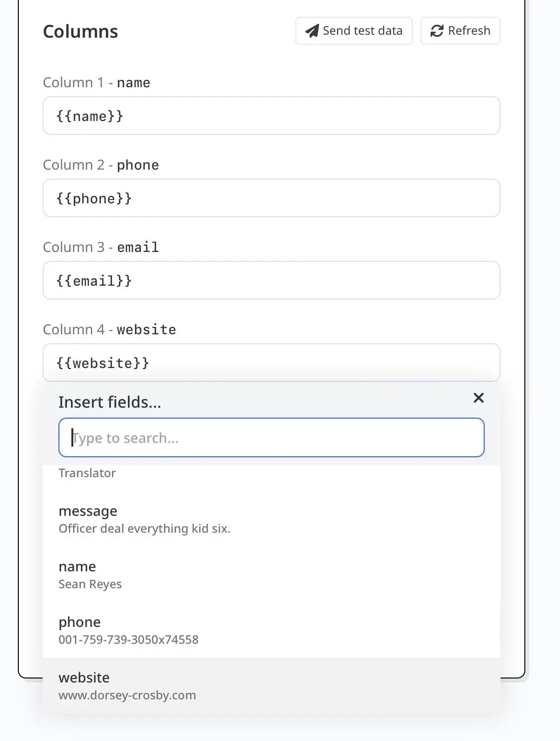This screenshot has width=560, height=741.
Task: Click into the {{phone}} template field
Action: (x=271, y=198)
